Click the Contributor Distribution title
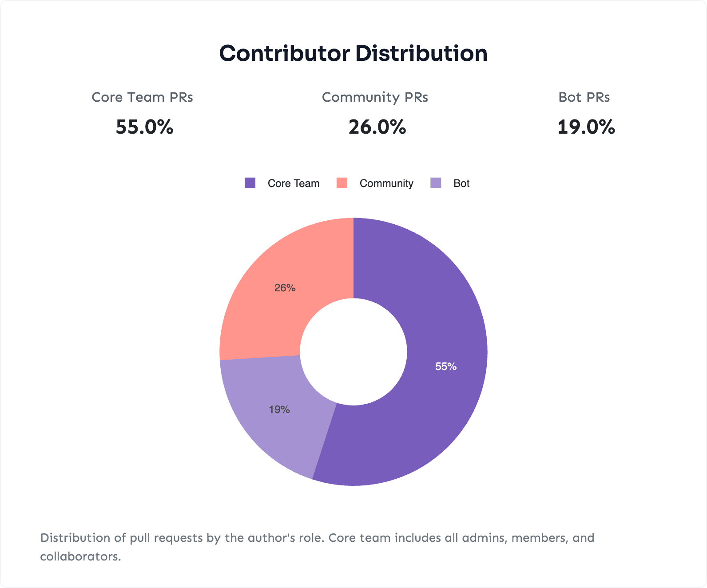Screen dimensions: 707x588 tap(353, 53)
